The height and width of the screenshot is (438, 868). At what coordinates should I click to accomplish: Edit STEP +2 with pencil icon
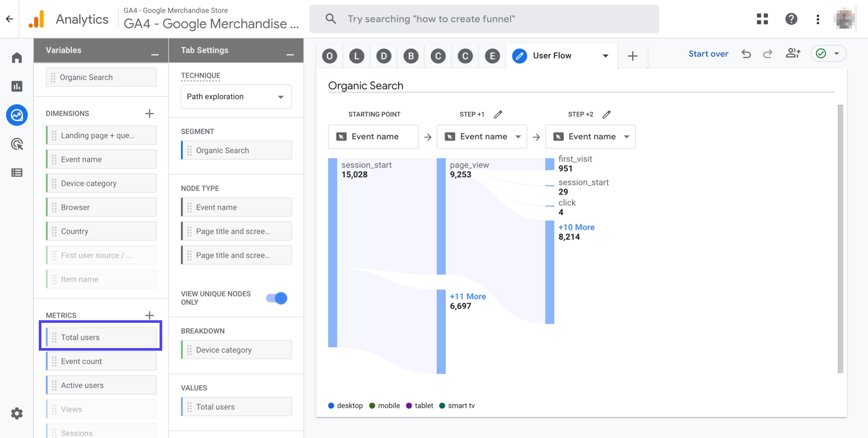(x=606, y=114)
